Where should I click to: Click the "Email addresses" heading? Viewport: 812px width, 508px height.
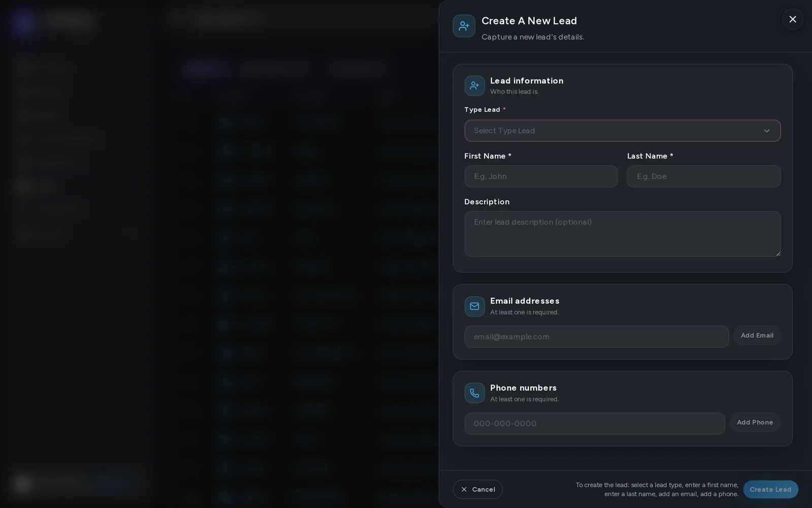(525, 301)
